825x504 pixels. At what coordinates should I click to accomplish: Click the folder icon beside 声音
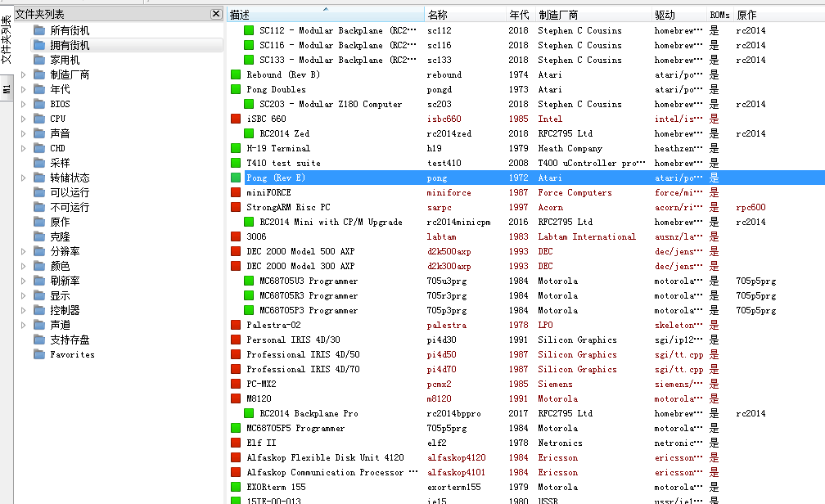pos(39,133)
